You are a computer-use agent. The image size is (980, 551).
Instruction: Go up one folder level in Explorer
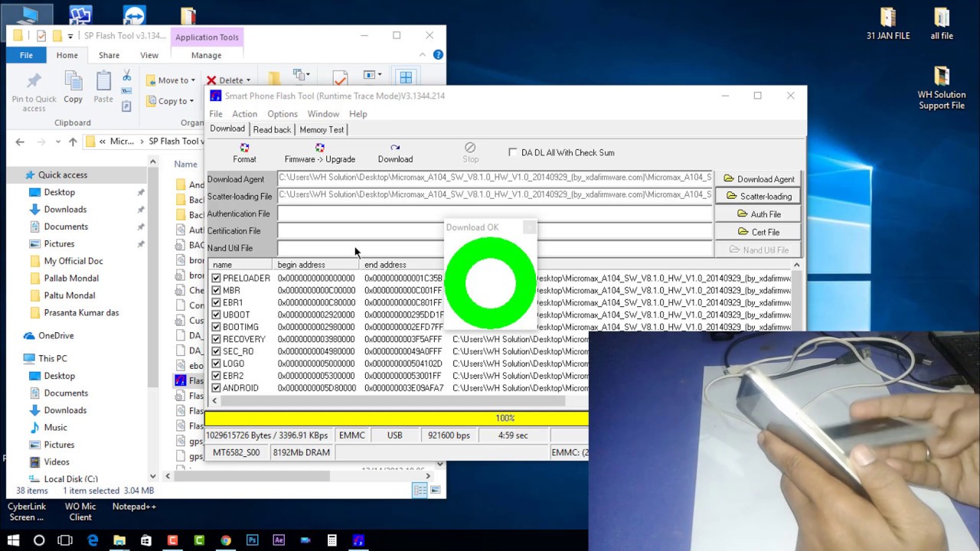(x=73, y=142)
